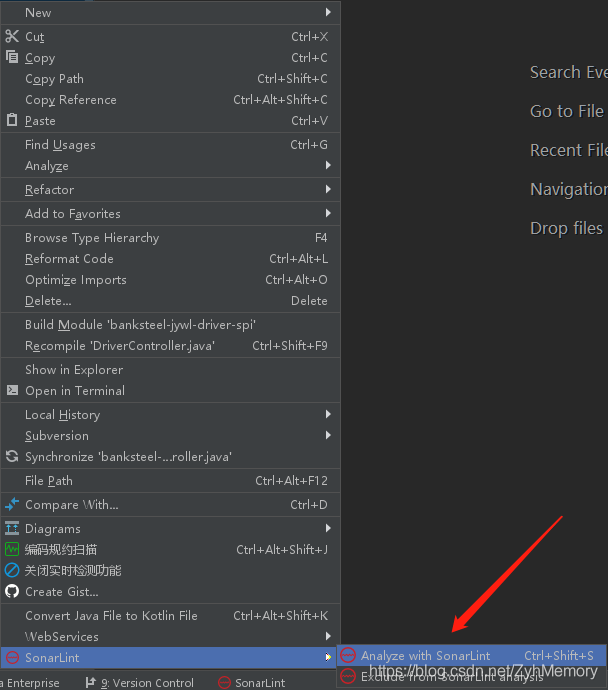Choose Copy Reference from menu

[x=171, y=100]
